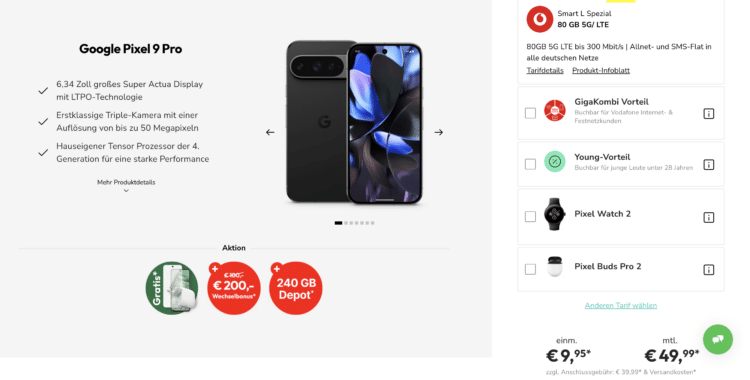
Task: Show info for Young-Vorteil
Action: coord(708,165)
